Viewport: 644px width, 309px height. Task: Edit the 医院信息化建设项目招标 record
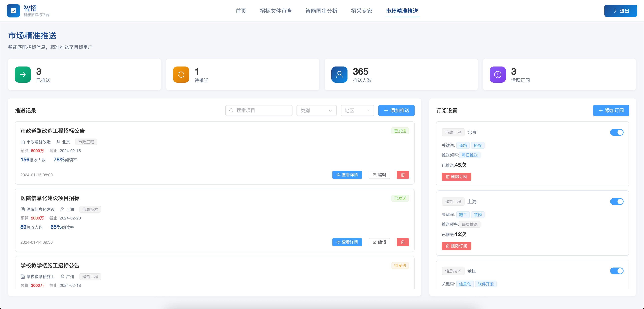click(379, 242)
